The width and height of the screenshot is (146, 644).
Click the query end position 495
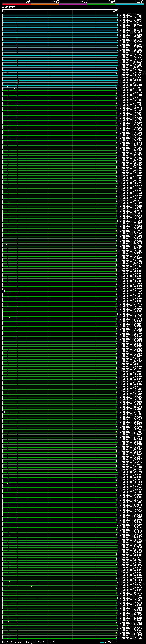click(x=115, y=11)
